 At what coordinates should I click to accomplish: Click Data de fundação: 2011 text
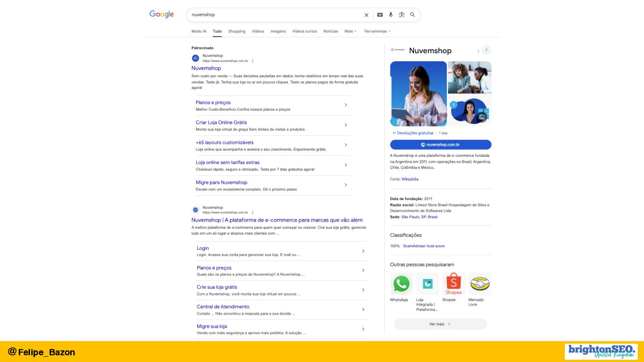pos(411,199)
